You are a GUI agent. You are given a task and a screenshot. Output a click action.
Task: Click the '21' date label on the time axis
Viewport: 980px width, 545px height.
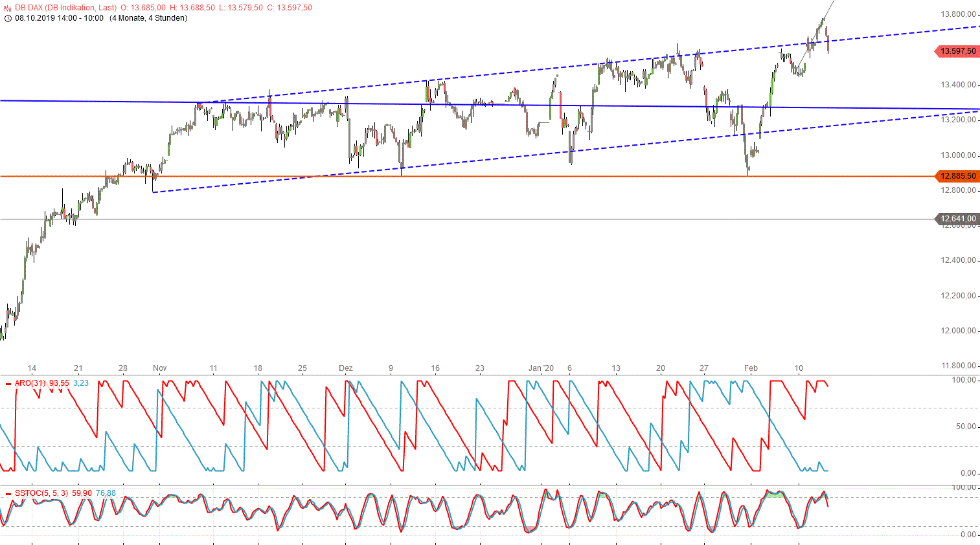(x=78, y=368)
